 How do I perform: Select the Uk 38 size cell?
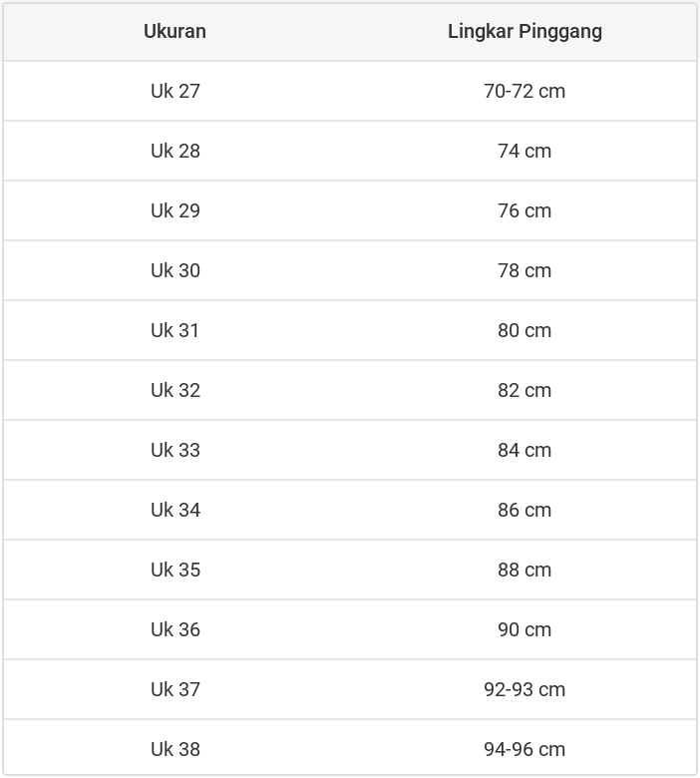[175, 749]
